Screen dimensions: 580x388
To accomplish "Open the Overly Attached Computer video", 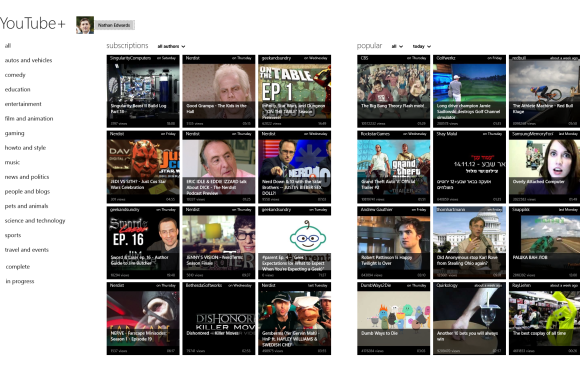I will (x=544, y=167).
